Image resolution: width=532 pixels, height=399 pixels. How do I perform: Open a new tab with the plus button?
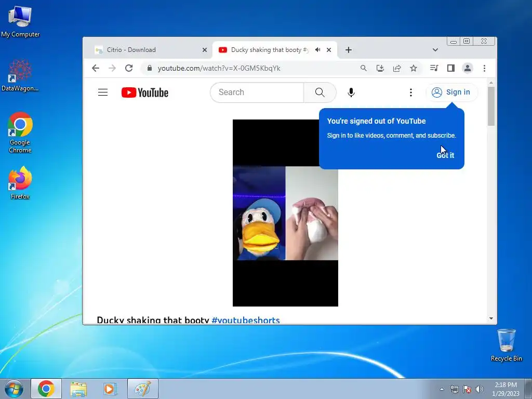tap(349, 50)
